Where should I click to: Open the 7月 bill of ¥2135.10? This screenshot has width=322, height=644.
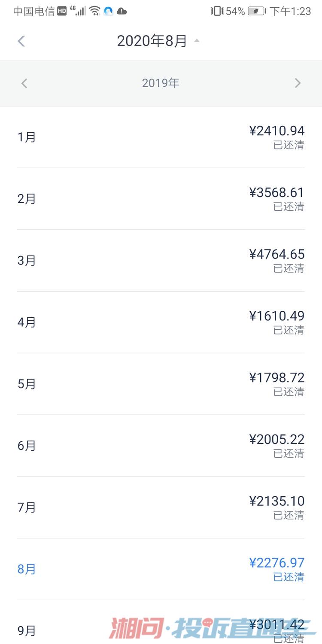point(161,507)
